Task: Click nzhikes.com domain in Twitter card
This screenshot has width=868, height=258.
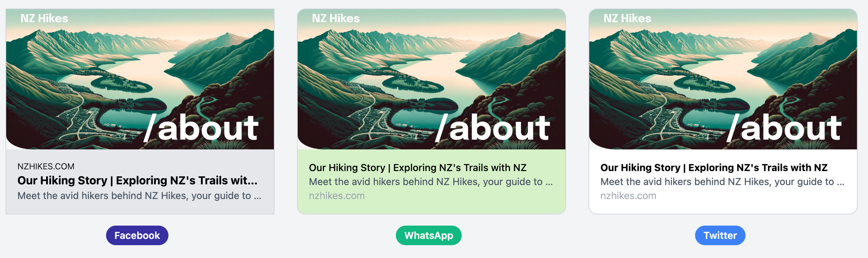Action: click(628, 196)
